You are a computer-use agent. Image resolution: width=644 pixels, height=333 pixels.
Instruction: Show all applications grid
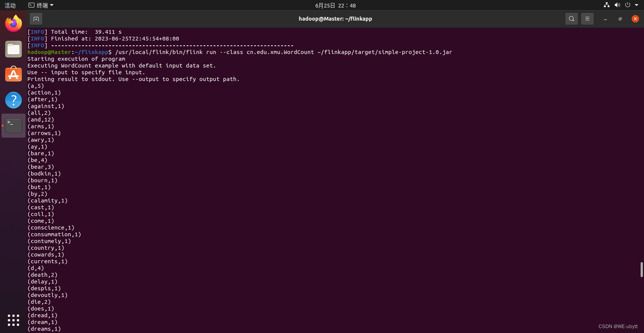13,320
